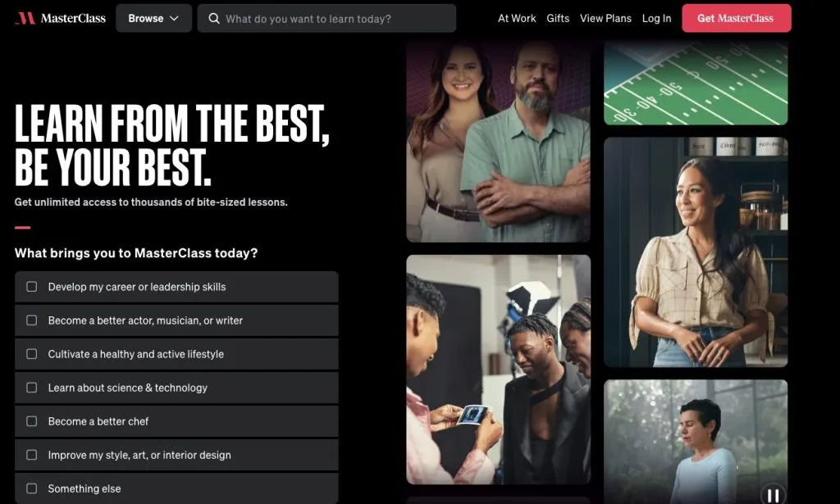Open the football field thumbnail

[x=696, y=84]
